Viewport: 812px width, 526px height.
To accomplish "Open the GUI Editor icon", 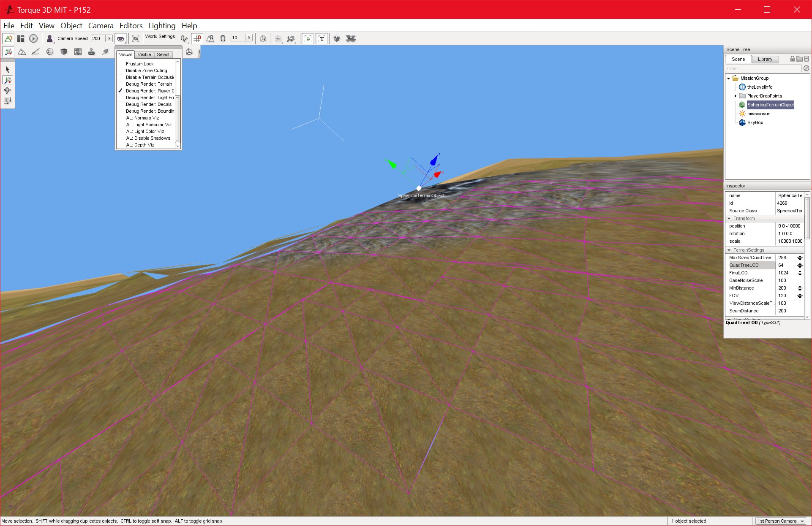I will pos(21,38).
